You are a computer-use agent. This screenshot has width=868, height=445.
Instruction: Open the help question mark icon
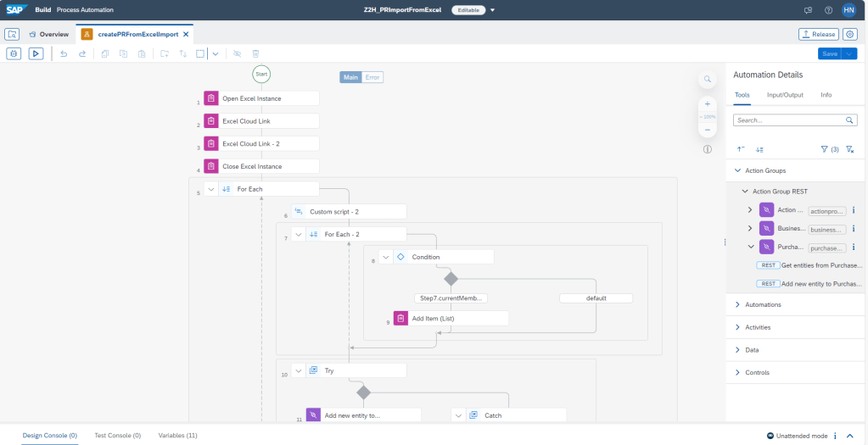[x=828, y=10]
